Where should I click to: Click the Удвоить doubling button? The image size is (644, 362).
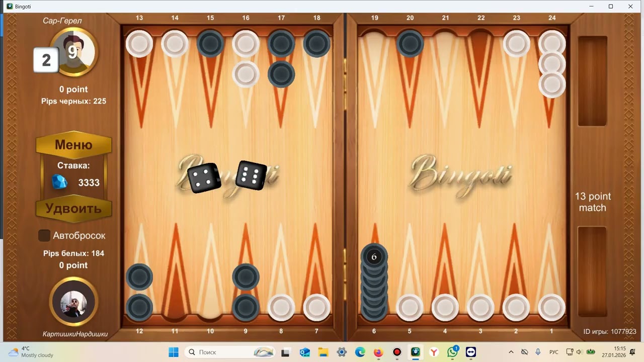tap(73, 208)
